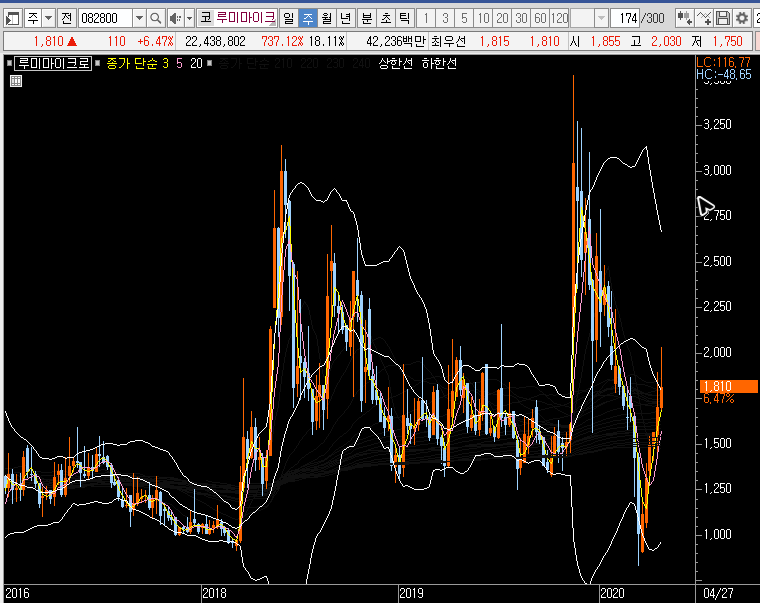Click the volume value 22,438,802
Viewport: 760px width, 603px height.
[x=215, y=42]
